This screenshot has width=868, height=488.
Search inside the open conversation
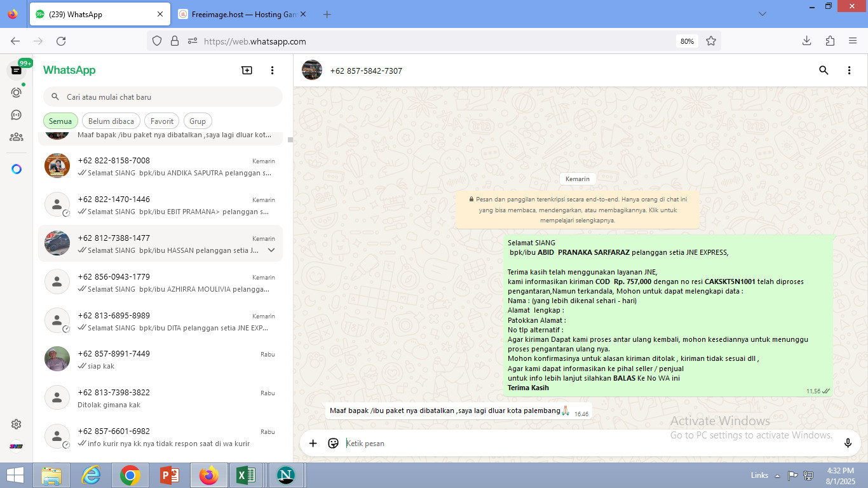[x=824, y=71]
